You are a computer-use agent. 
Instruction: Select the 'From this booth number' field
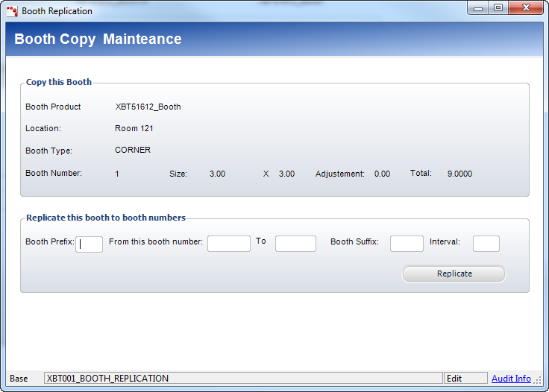pos(228,244)
